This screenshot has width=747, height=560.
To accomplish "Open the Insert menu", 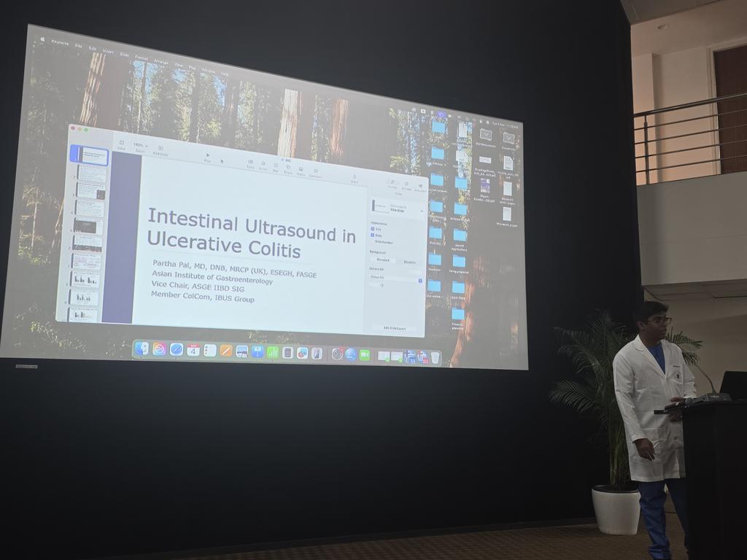I will [x=108, y=52].
